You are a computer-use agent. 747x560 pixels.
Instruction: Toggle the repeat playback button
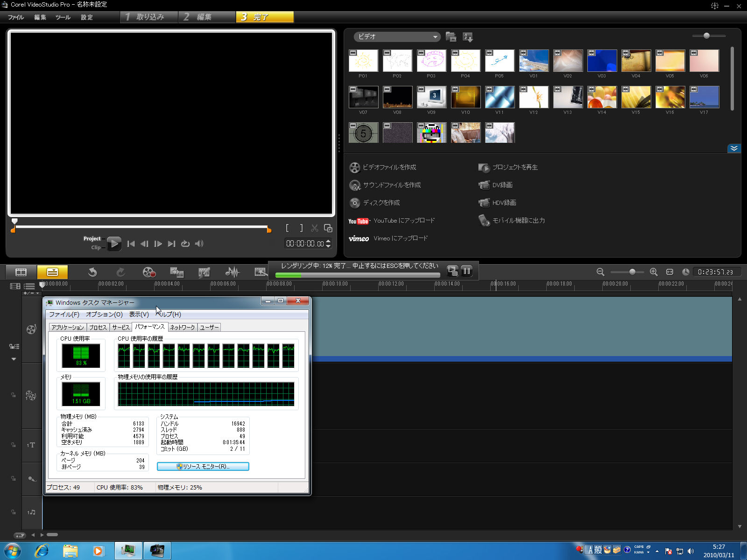point(185,244)
